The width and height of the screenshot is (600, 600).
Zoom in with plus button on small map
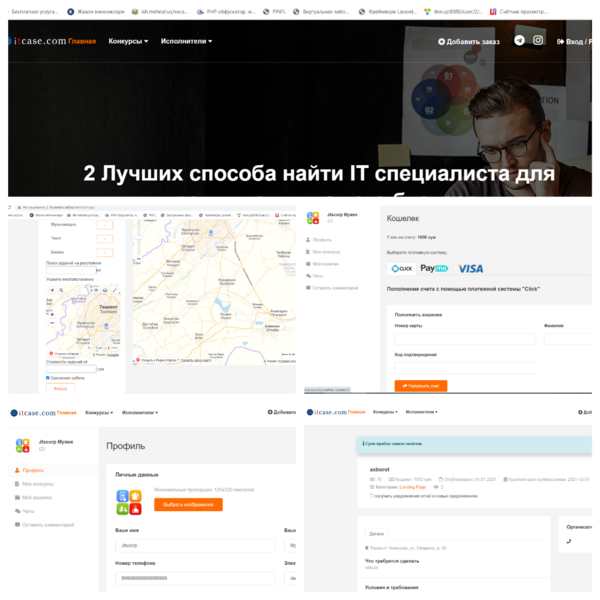pyautogui.click(x=52, y=315)
